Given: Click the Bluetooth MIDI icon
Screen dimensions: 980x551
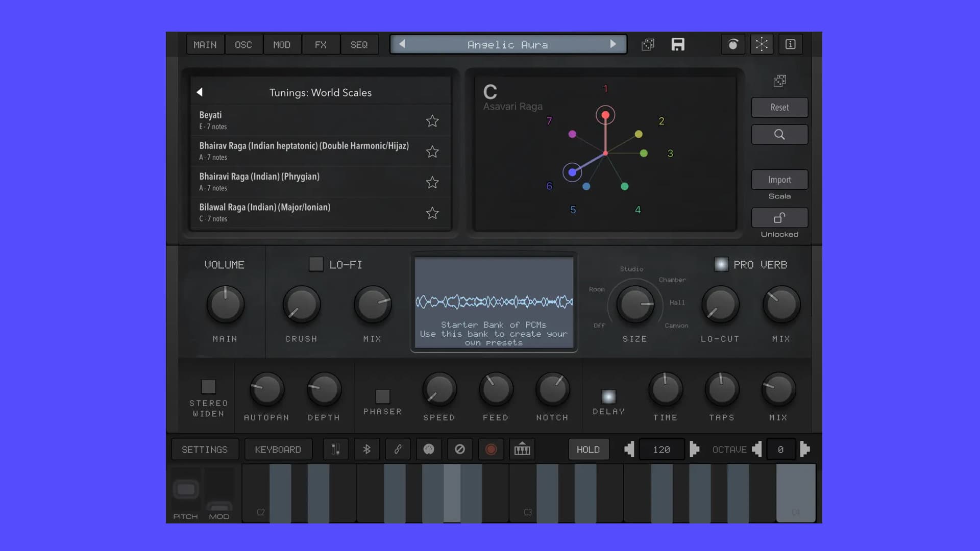Looking at the screenshot, I should pos(366,449).
